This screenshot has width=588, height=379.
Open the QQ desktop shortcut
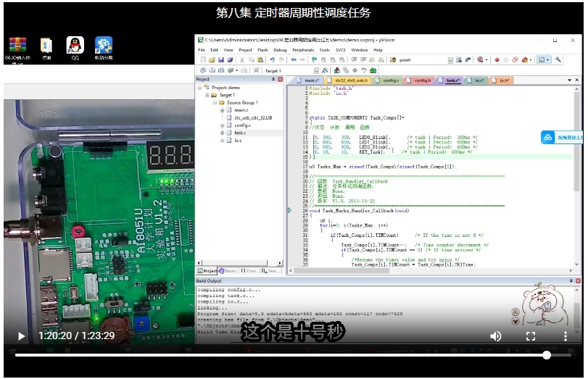click(x=75, y=48)
